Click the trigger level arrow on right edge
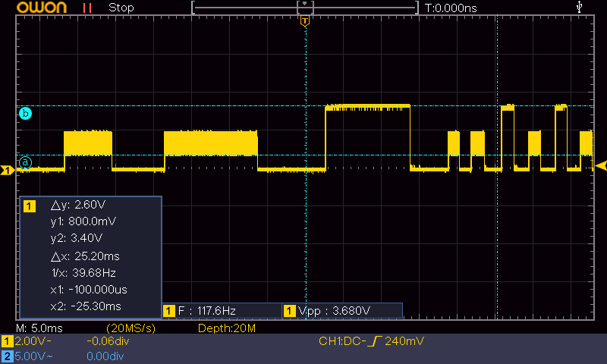 tap(601, 166)
